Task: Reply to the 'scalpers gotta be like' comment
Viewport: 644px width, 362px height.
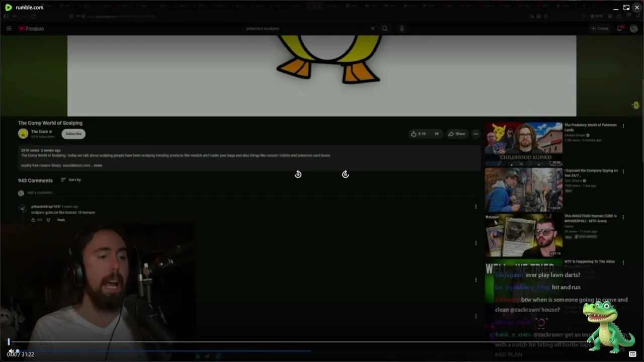Action: click(61, 220)
